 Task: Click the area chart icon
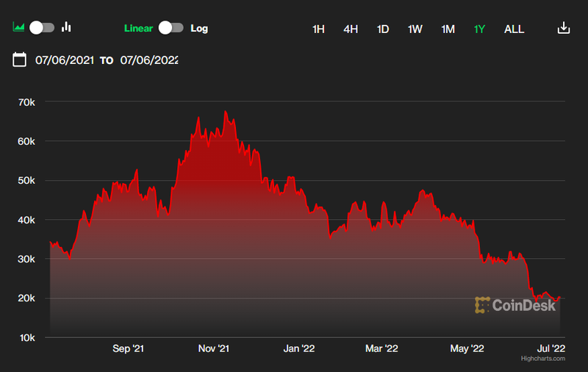19,28
